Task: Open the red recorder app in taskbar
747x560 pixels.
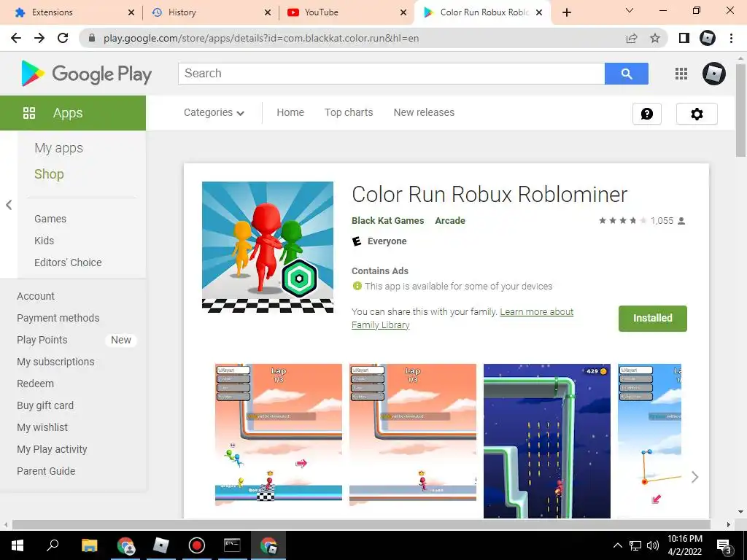Action: point(197,545)
